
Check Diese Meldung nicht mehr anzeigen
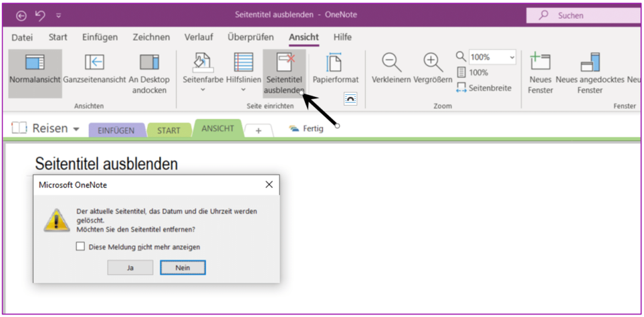[80, 247]
